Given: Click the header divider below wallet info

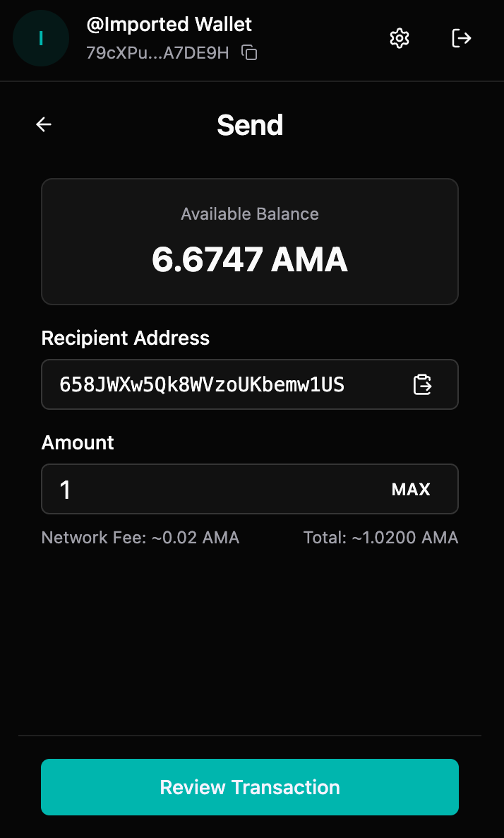Looking at the screenshot, I should pos(252,81).
